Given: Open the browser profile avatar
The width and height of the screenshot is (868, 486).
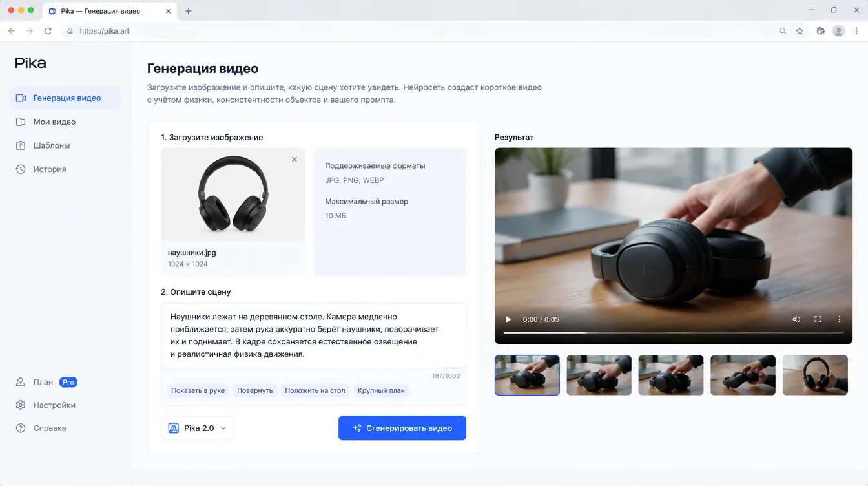Looking at the screenshot, I should pos(839,31).
